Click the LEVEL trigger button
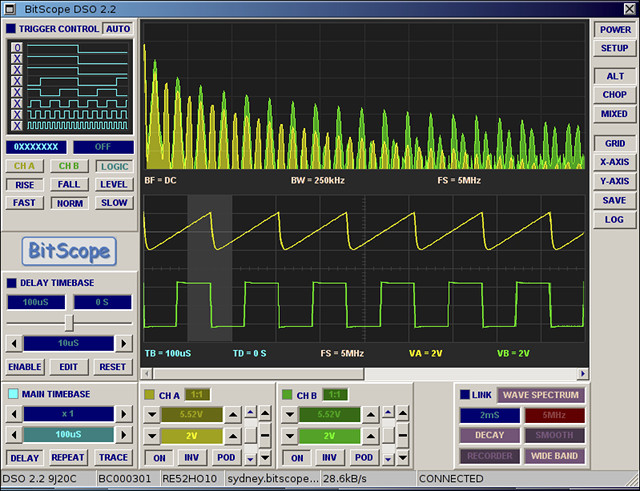The image size is (640, 491). coord(114,184)
